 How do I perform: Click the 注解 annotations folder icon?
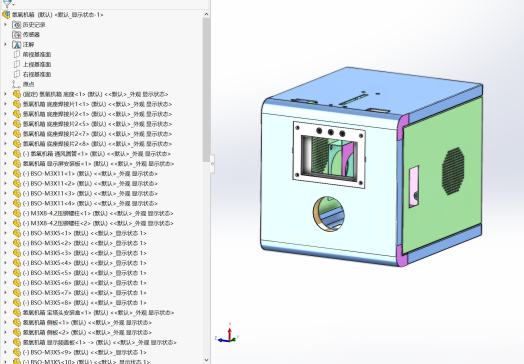[16, 44]
